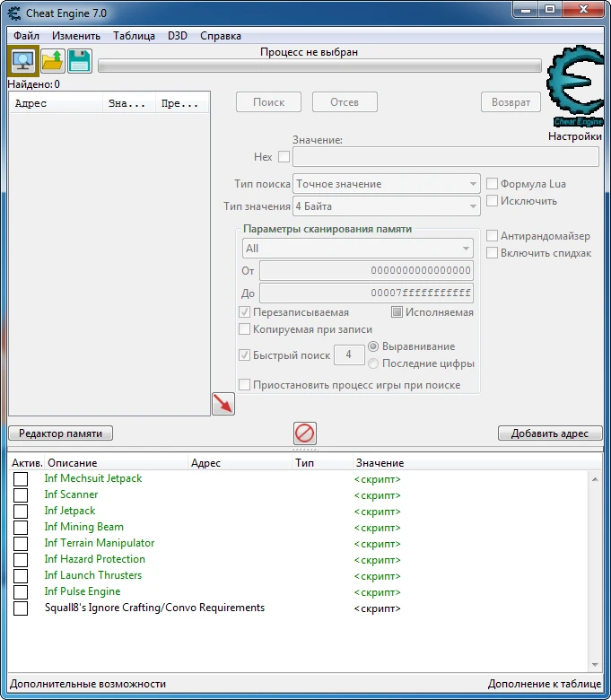Activate the Inf Hazard Protection checkbox
This screenshot has height=700, width=611.
click(x=21, y=560)
